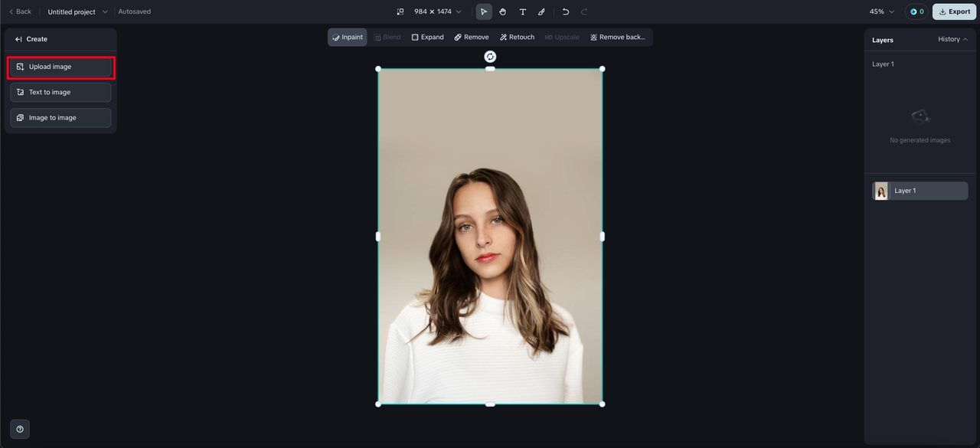Select the Retouch tool
The image size is (980, 448).
[517, 37]
